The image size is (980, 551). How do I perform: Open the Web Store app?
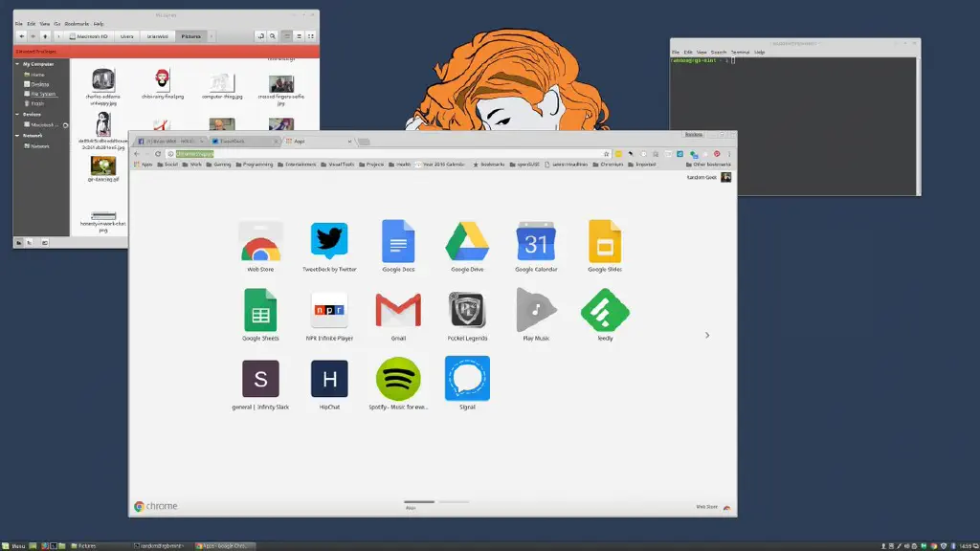pyautogui.click(x=260, y=246)
